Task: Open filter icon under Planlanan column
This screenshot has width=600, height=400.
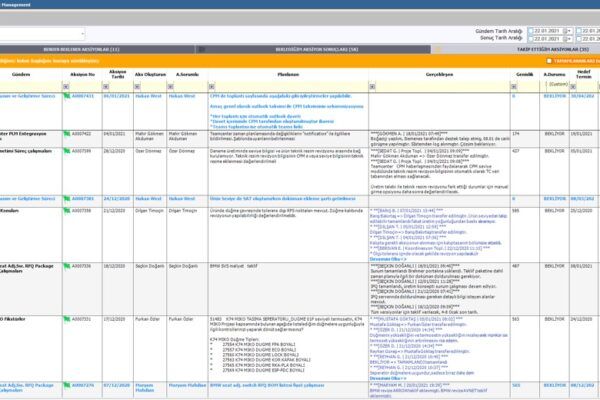Action: 212,87
